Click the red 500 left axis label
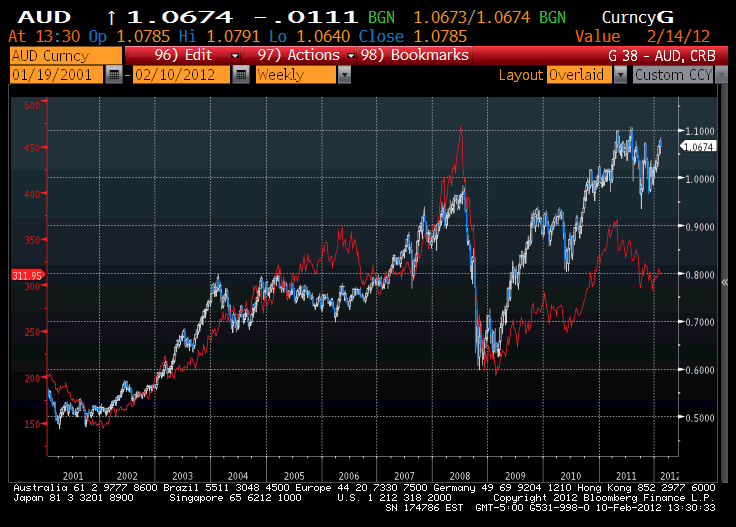Screen dimensions: 736x527 point(32,105)
